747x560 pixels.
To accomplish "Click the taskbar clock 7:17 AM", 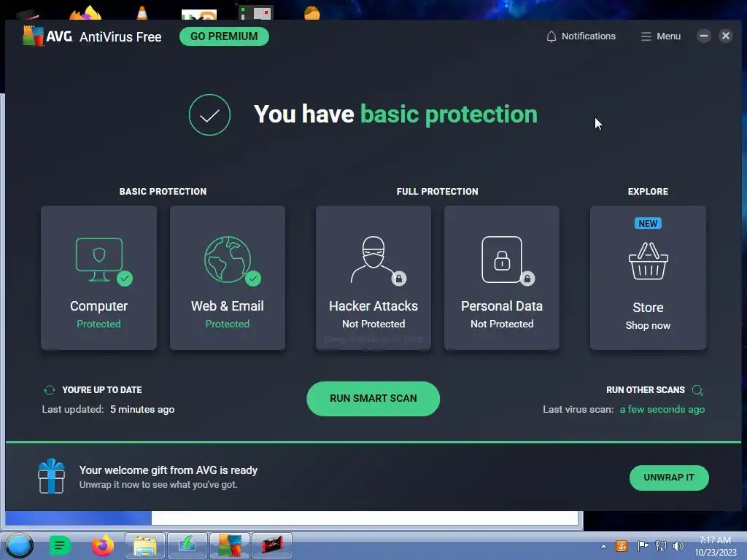I will click(x=715, y=540).
